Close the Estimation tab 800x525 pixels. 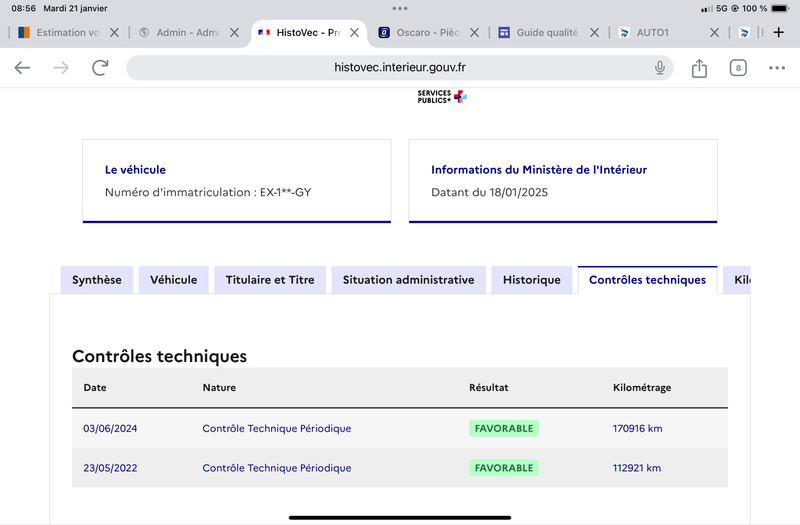pos(114,33)
